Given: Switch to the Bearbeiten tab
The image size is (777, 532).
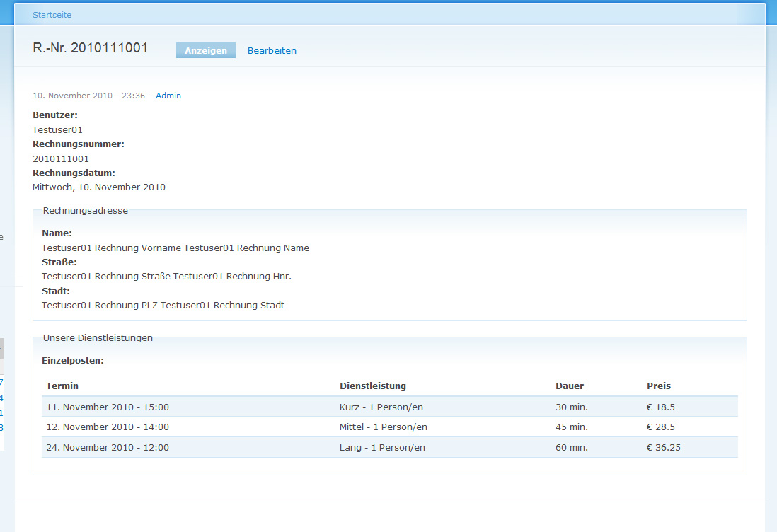Looking at the screenshot, I should point(272,51).
